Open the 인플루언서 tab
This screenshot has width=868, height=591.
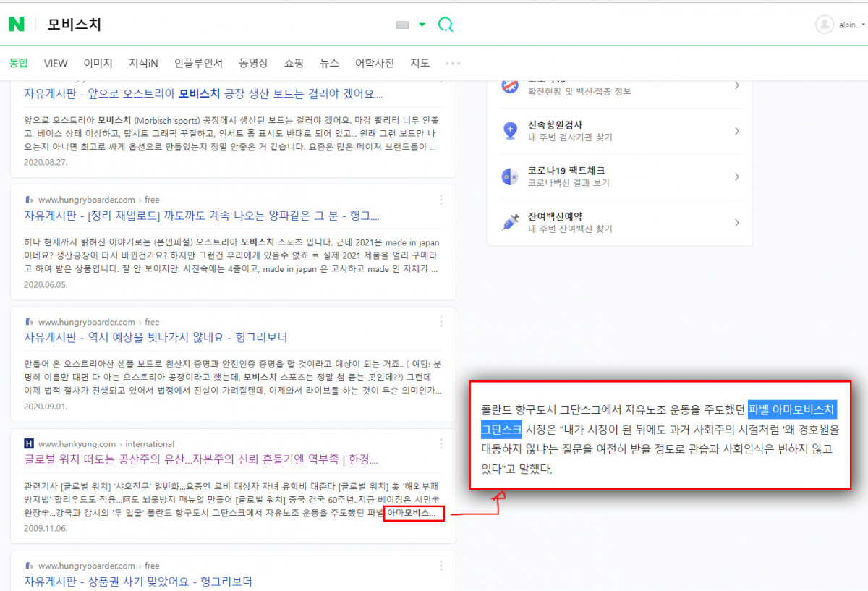coord(198,63)
